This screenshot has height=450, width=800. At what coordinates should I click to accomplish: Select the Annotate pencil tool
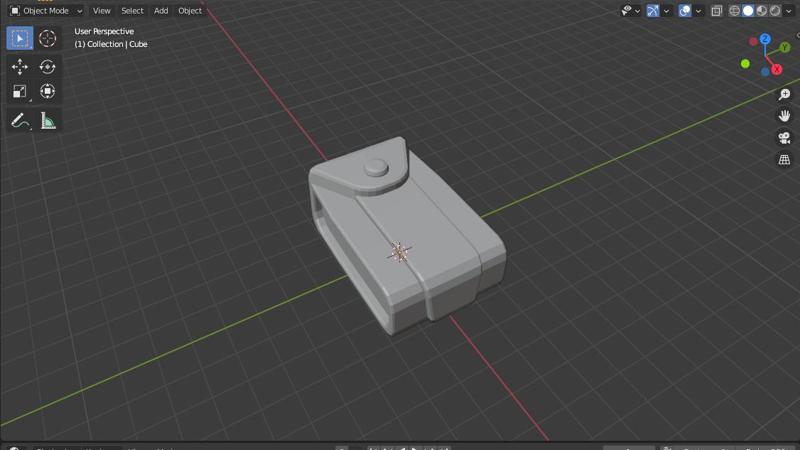[x=20, y=121]
